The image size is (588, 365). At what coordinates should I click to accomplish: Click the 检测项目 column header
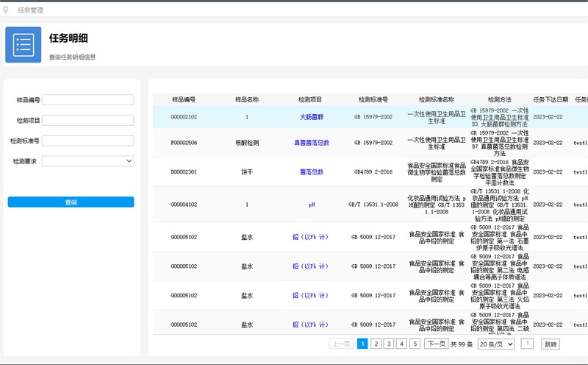(x=310, y=99)
